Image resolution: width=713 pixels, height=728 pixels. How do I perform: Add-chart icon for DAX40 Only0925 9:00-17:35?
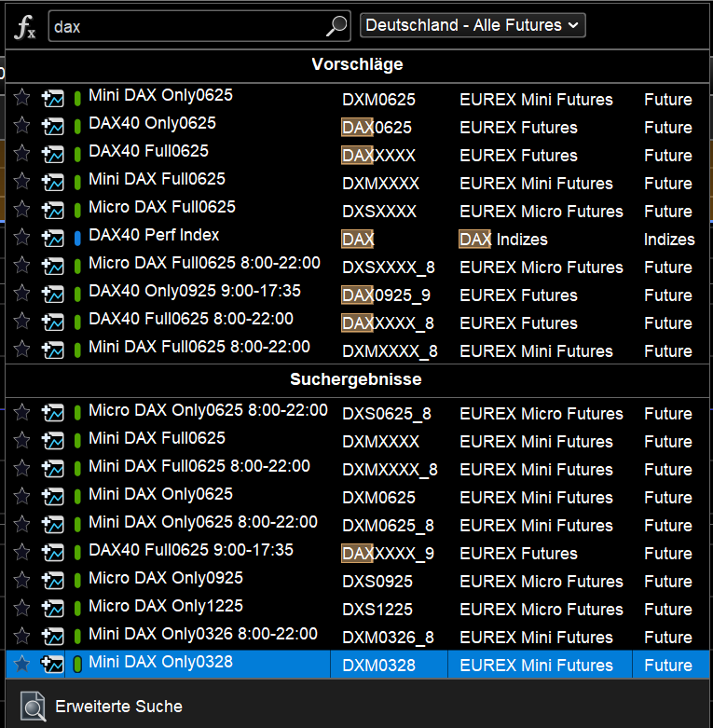click(53, 294)
